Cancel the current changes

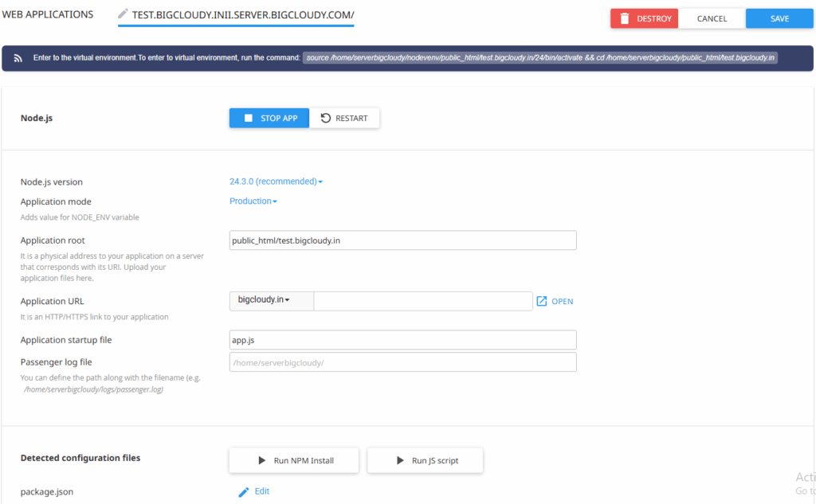tap(712, 18)
